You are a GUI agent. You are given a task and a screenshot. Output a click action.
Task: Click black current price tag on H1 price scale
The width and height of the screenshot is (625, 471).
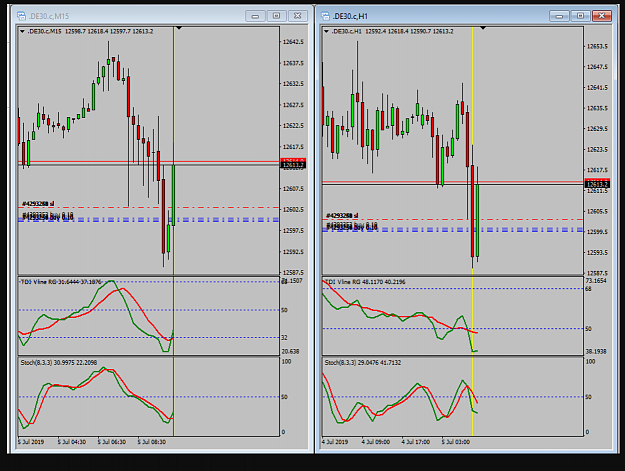pyautogui.click(x=597, y=184)
